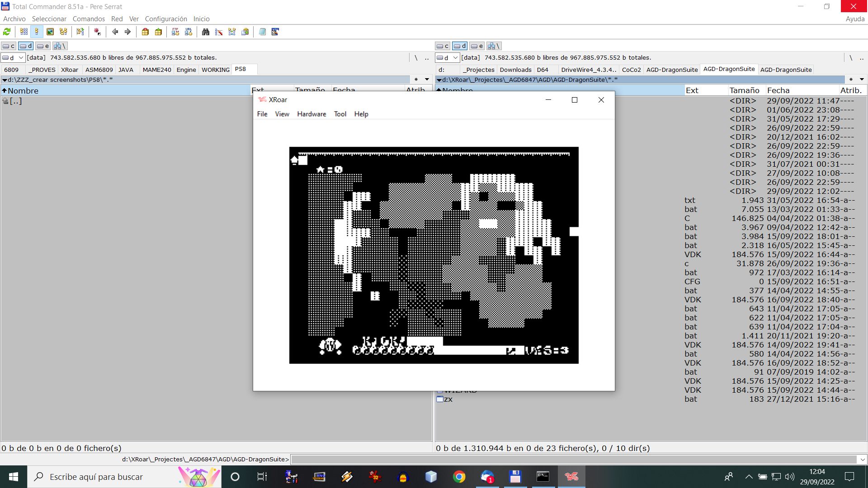
Task: Click the Notepad icon in toolbar
Action: coord(262,32)
